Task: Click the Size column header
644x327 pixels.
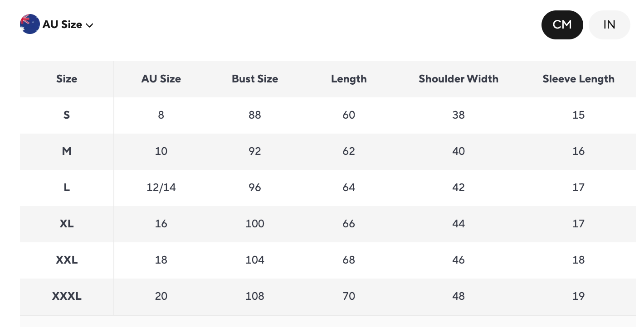Action: point(67,79)
